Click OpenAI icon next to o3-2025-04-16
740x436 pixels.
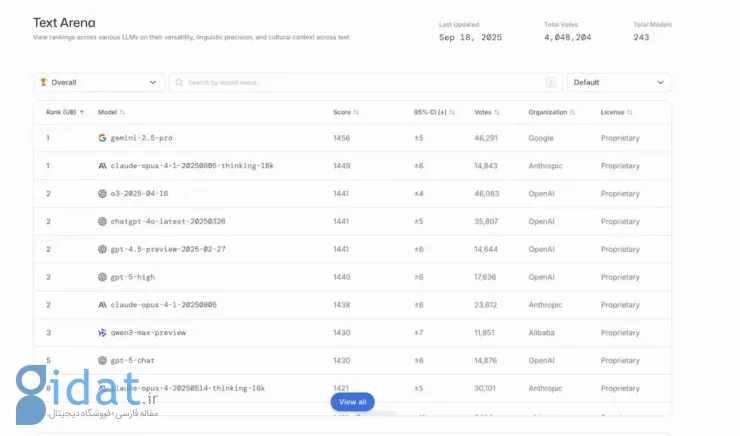pyautogui.click(x=102, y=193)
